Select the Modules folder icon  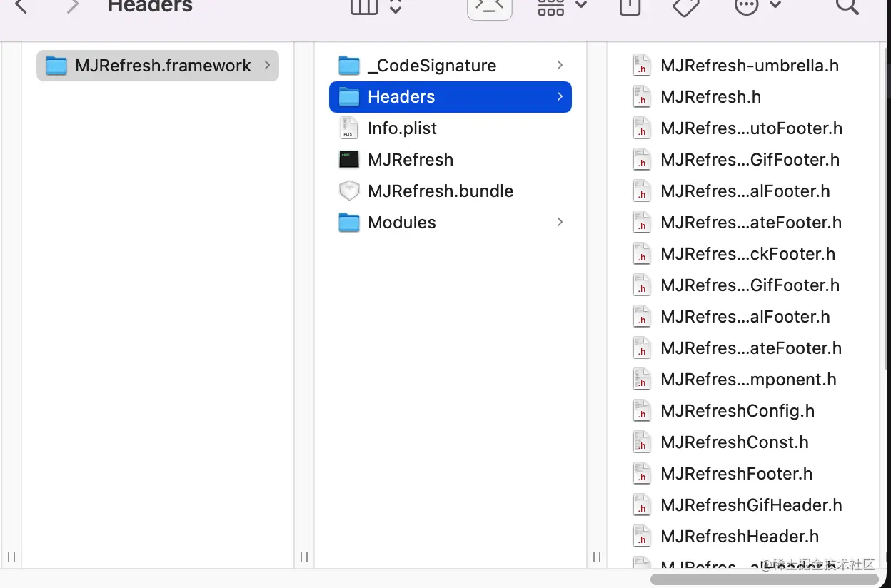click(x=348, y=223)
